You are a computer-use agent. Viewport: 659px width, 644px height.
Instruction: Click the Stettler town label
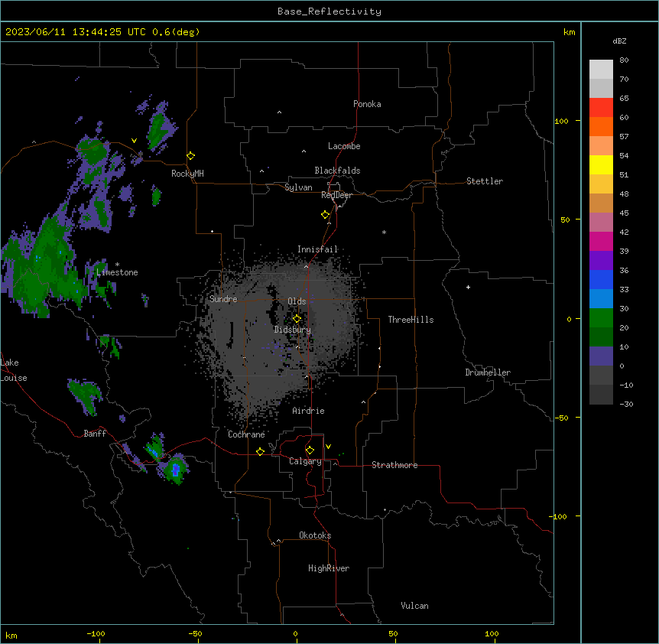(x=485, y=181)
